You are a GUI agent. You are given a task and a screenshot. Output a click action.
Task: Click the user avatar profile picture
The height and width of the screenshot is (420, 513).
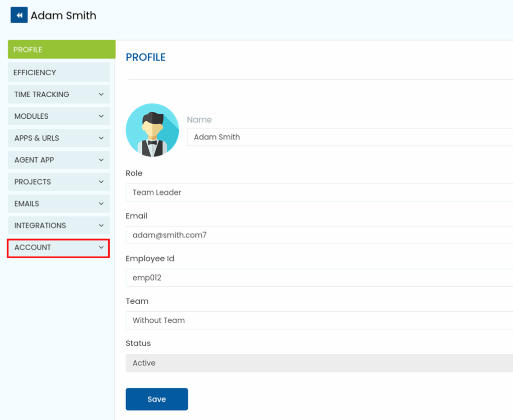[152, 130]
